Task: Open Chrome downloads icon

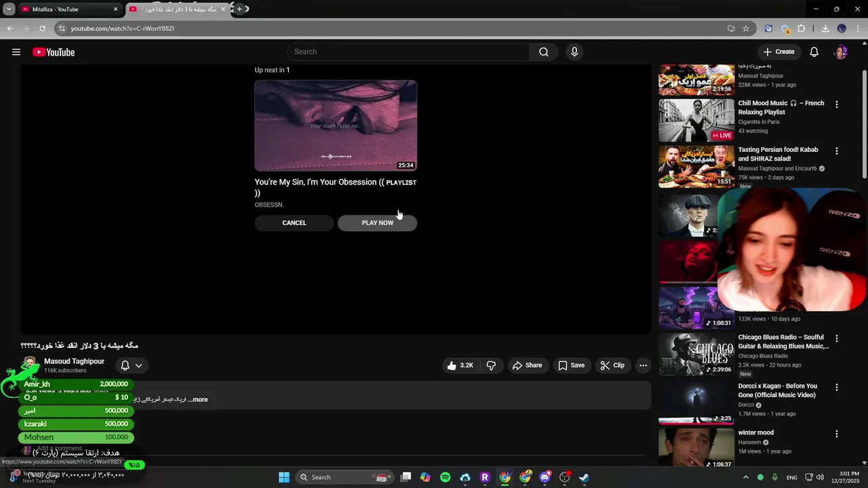Action: [825, 28]
